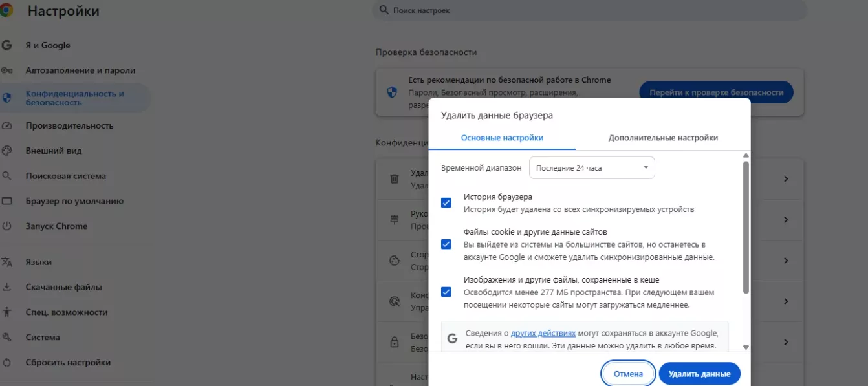Disable the Файлы cookie checkbox
The image size is (868, 386).
(x=446, y=244)
